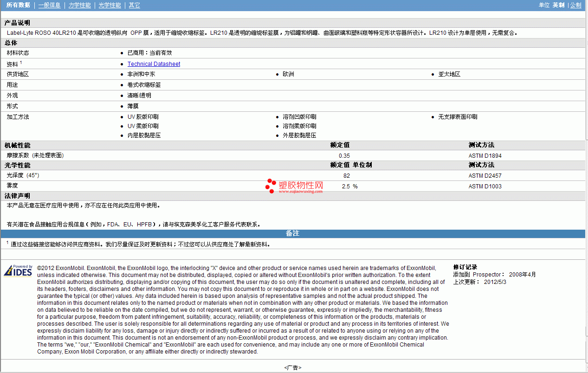588x373 pixels.
Task: Select the 材料状态 row label
Action: 18,53
